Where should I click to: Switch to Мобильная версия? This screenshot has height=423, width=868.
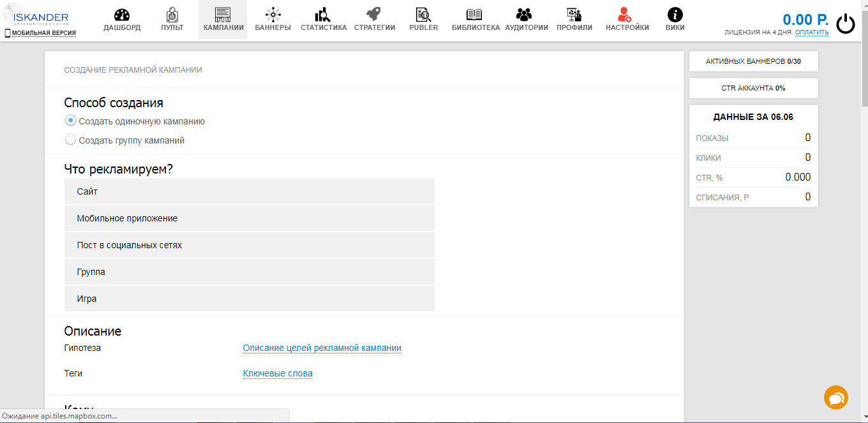pos(41,33)
